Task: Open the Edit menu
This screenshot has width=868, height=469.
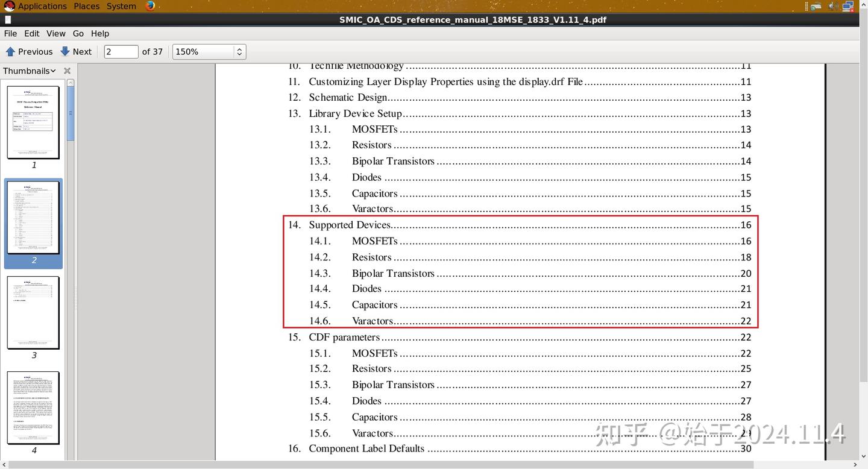Action: (x=32, y=34)
